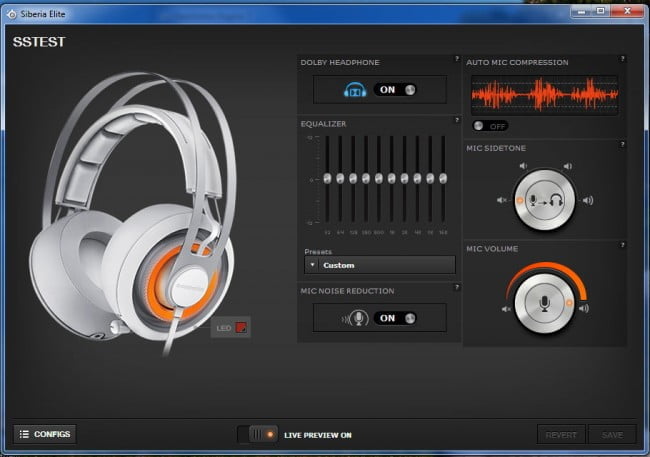Viewport: 650px width, 457px height.
Task: Click the mic-to-headphones icon on sidetone knob
Action: [x=546, y=201]
